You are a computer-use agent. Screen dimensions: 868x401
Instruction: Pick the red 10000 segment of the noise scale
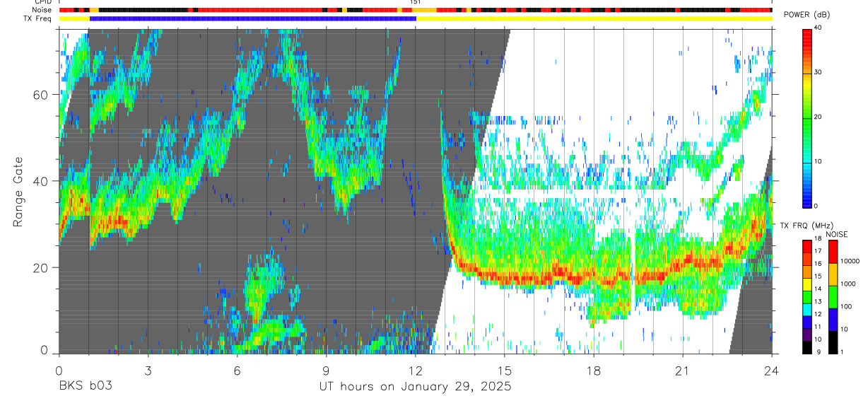coord(832,252)
